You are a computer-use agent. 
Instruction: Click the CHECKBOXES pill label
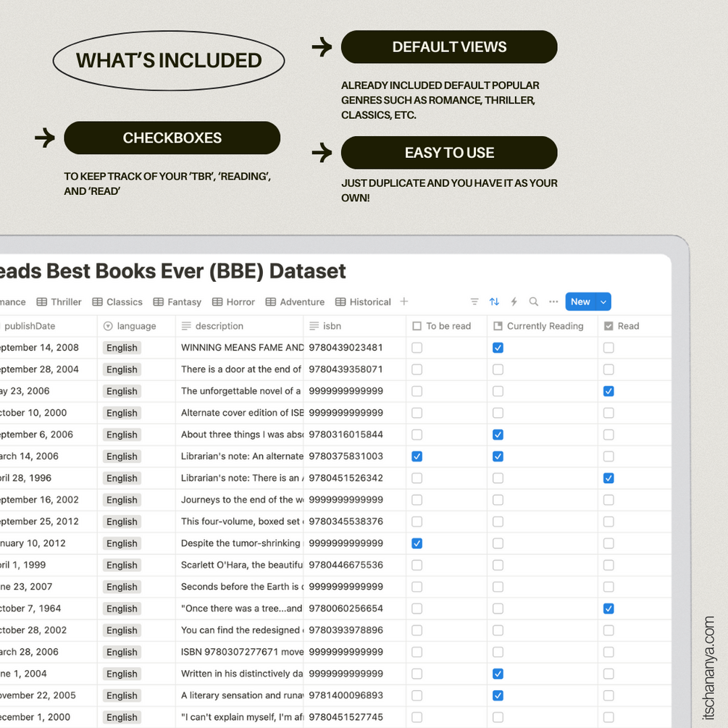point(172,138)
